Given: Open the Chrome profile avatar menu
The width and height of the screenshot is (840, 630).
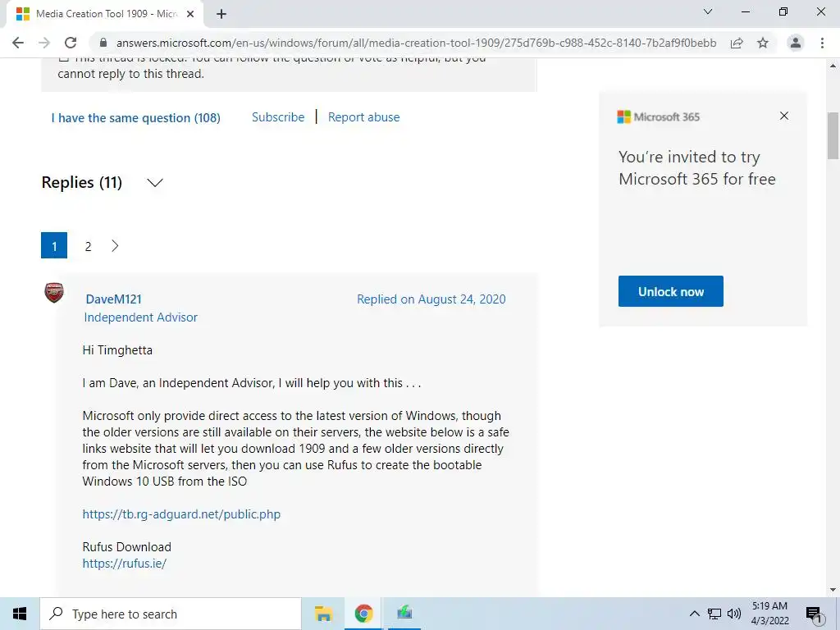Looking at the screenshot, I should [x=796, y=43].
